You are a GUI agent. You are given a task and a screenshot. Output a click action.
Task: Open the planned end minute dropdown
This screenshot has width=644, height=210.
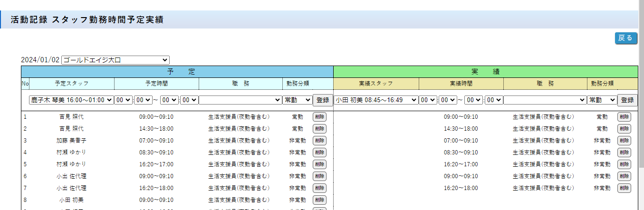189,100
